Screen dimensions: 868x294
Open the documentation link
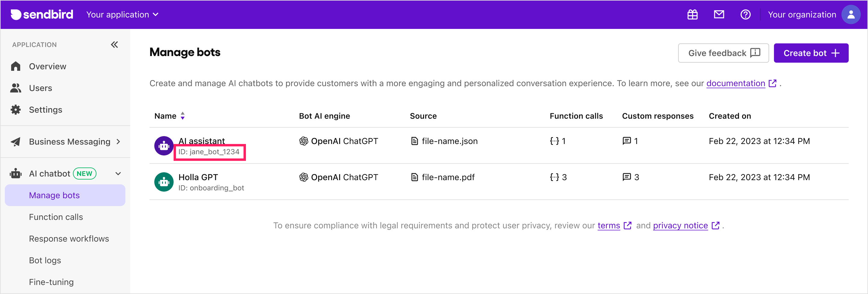point(736,83)
